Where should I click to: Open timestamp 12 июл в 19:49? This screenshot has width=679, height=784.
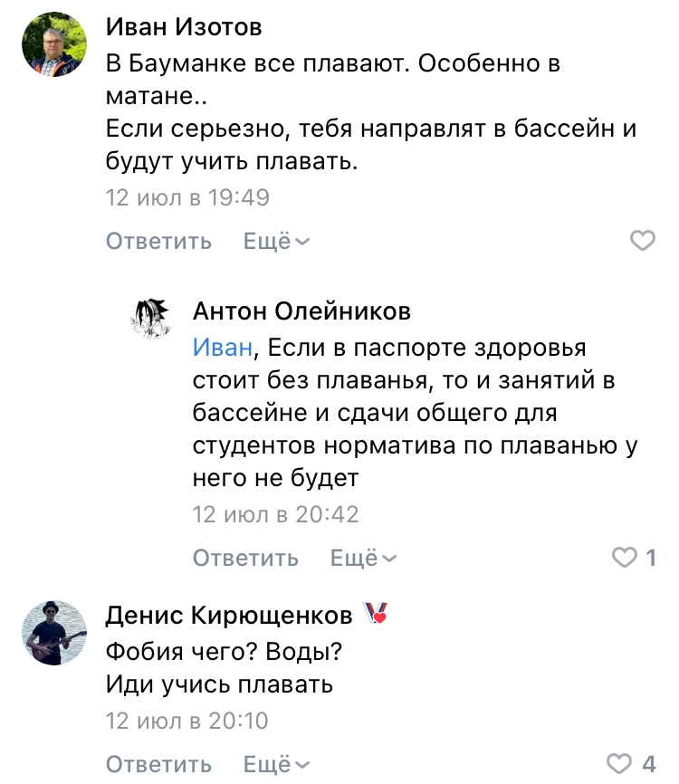click(187, 196)
